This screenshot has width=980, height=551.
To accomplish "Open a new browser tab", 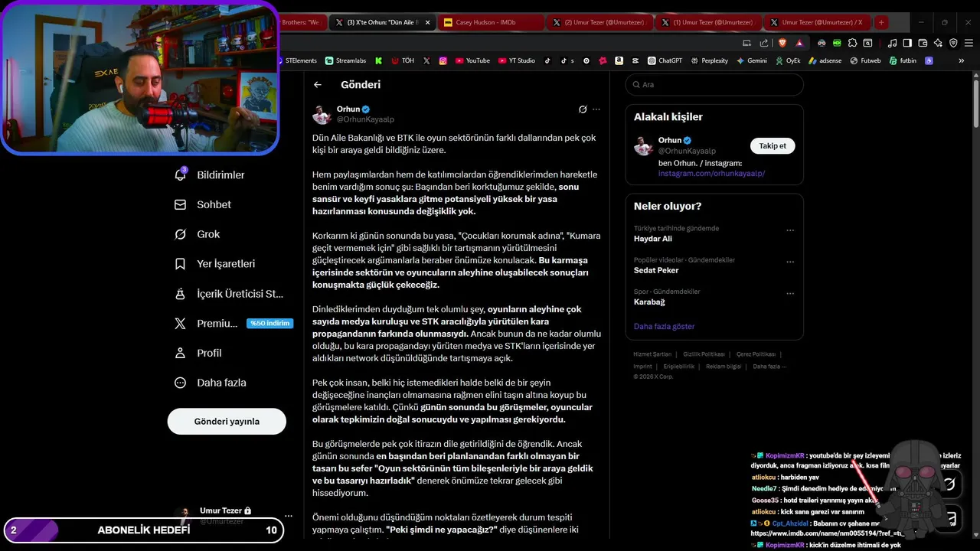I will (881, 22).
